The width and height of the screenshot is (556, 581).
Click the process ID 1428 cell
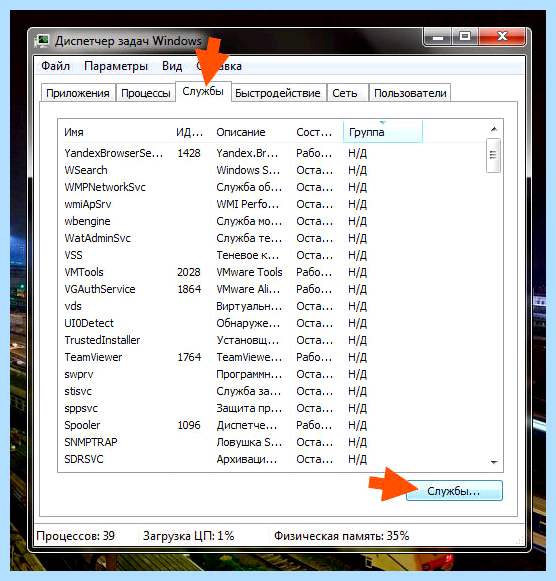pos(189,153)
